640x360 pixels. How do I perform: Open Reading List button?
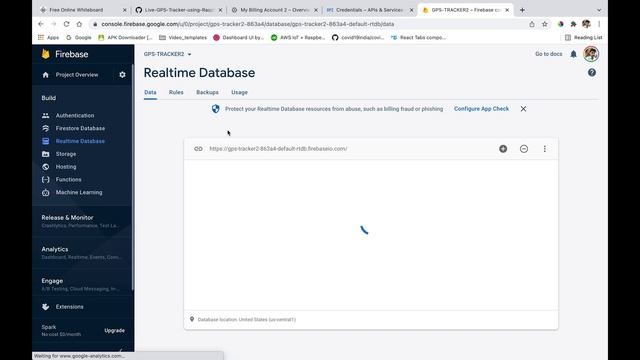[x=584, y=38]
